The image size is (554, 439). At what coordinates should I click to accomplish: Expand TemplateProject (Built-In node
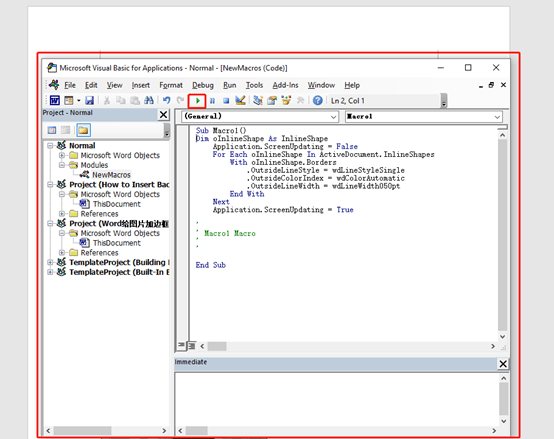point(51,272)
